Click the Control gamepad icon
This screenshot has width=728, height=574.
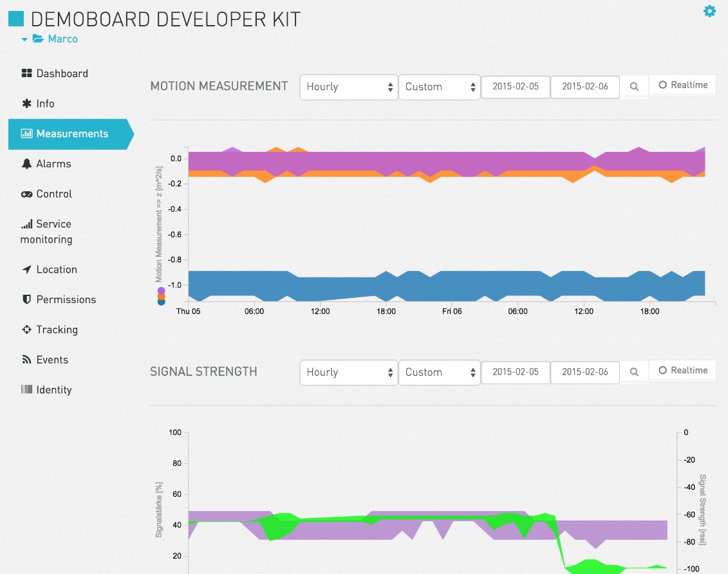coord(27,194)
